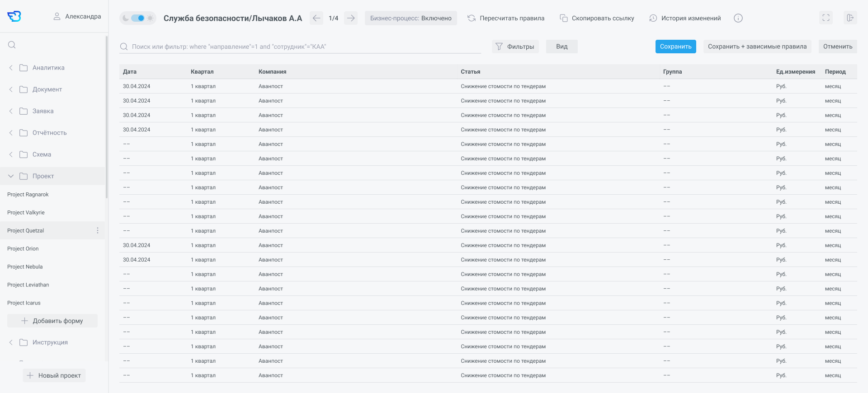Click the Проект folder icon
The image size is (868, 393).
point(24,176)
